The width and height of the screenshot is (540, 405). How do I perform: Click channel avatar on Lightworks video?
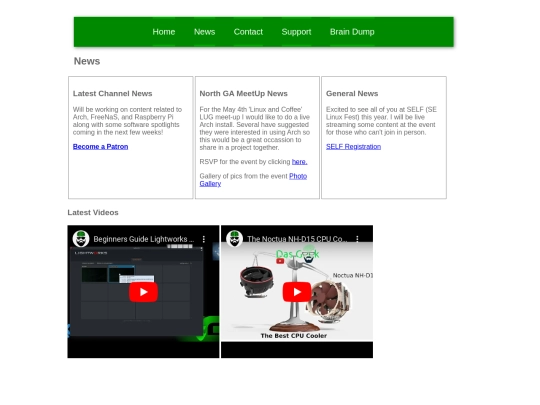click(x=81, y=239)
